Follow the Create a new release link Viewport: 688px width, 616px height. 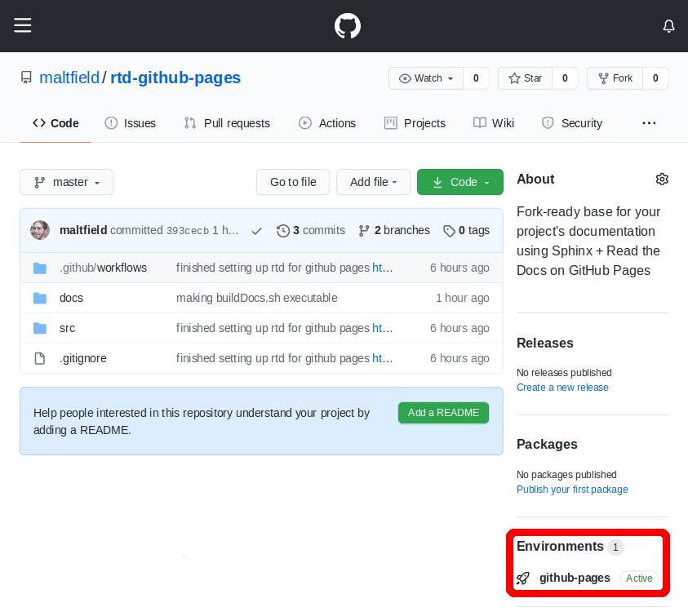click(562, 388)
